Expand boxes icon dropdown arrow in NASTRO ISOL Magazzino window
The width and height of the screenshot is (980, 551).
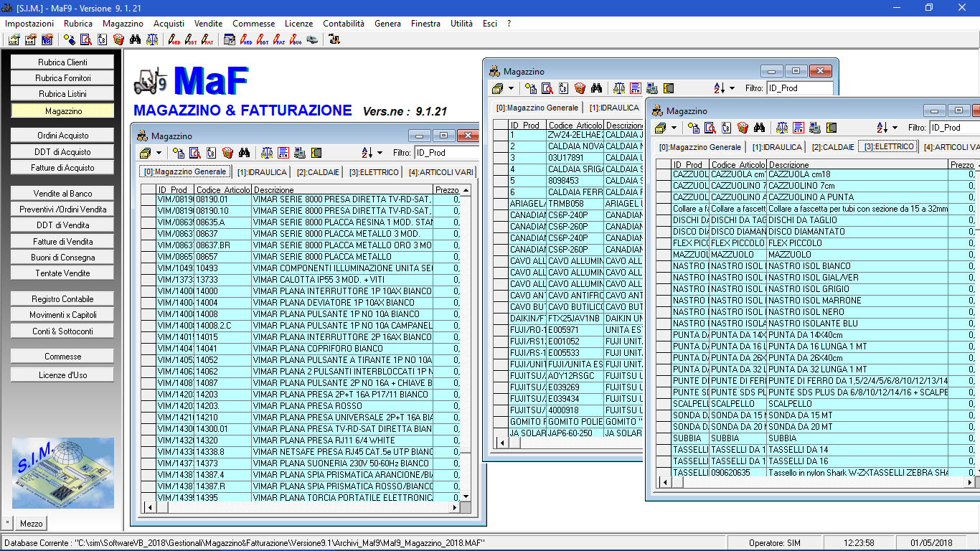[x=674, y=128]
